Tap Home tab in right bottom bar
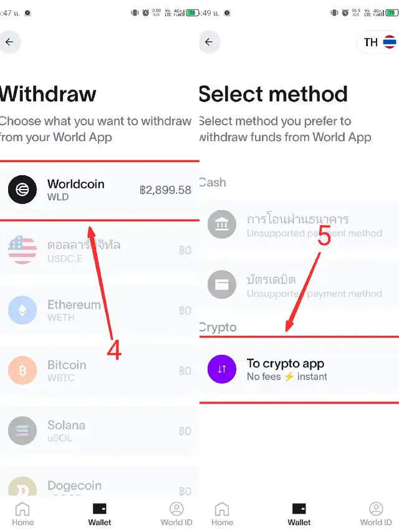 coord(222,513)
